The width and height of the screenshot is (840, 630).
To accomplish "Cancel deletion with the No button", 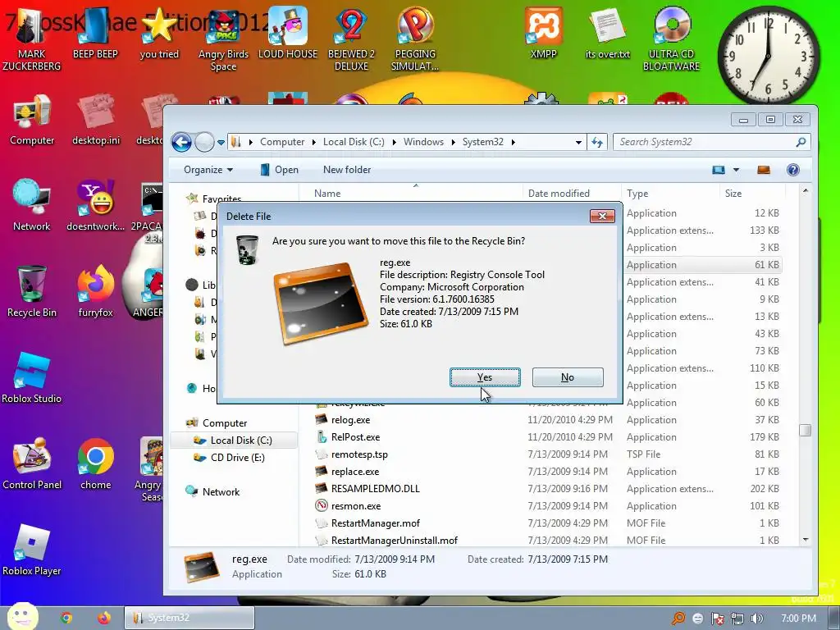I will coord(568,377).
